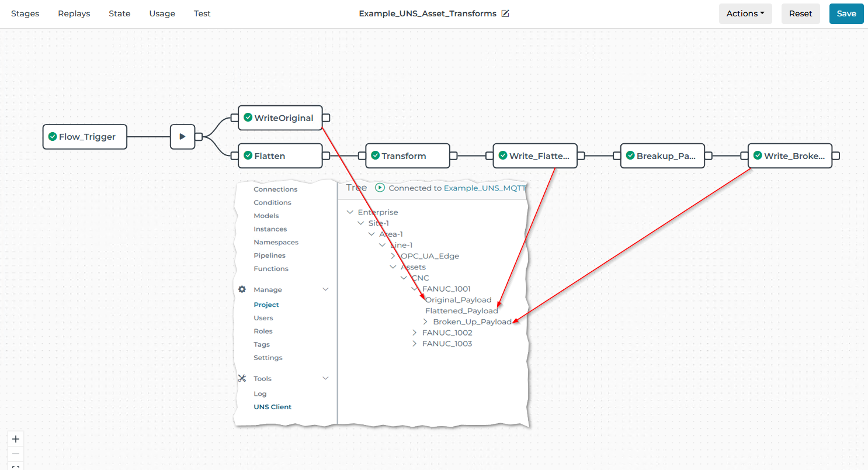Image resolution: width=868 pixels, height=470 pixels.
Task: Open Conditions in the sidebar
Action: click(x=272, y=202)
